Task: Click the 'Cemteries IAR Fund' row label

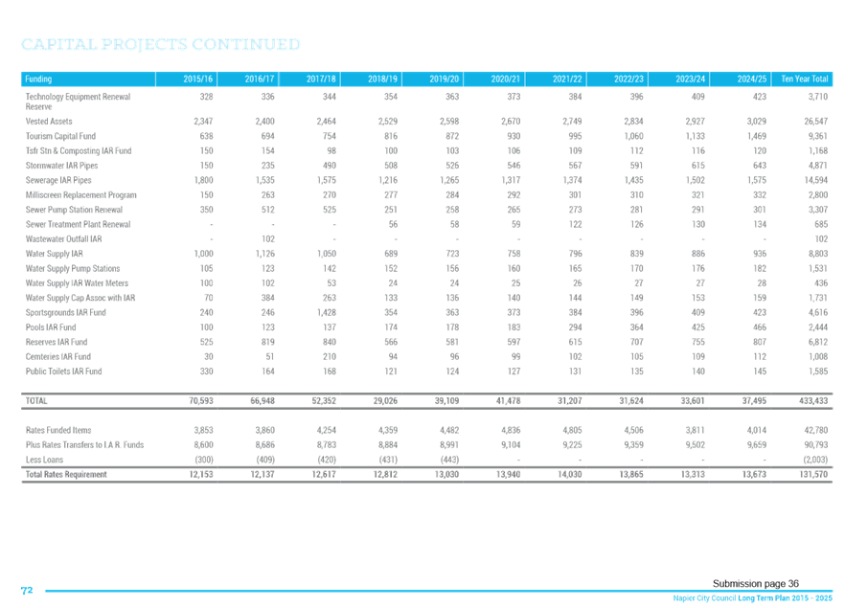Action: coord(58,357)
